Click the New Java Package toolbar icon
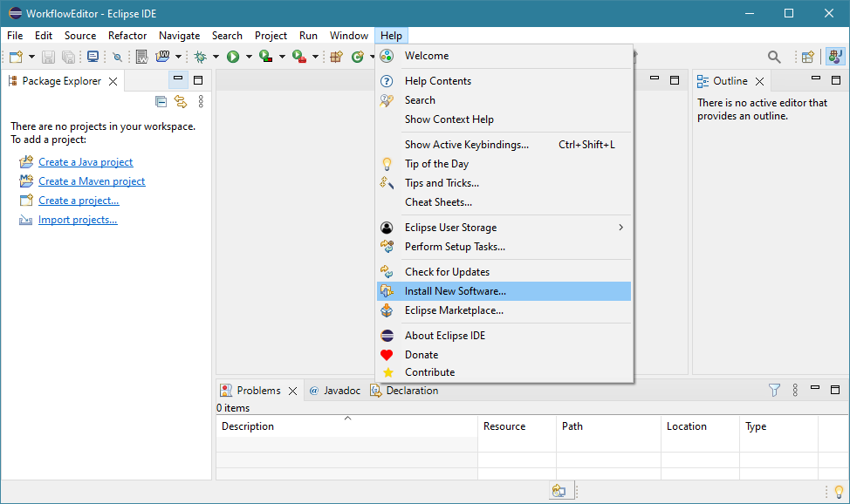 pos(336,57)
